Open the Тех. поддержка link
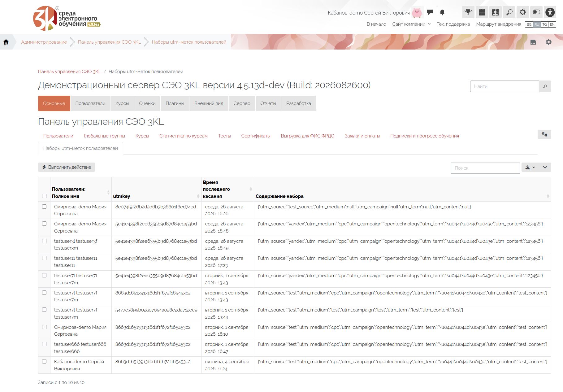 coord(453,24)
